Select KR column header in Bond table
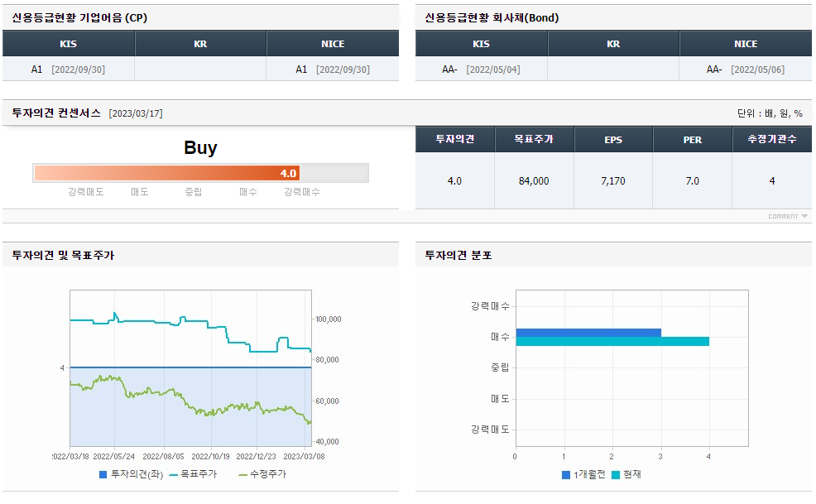This screenshot has width=816, height=504. [x=613, y=44]
